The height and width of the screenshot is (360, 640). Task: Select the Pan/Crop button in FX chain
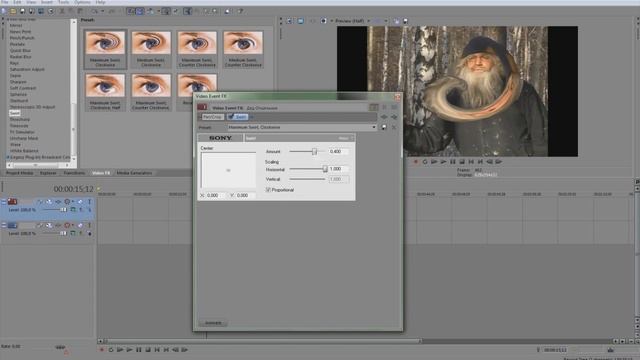tap(212, 117)
